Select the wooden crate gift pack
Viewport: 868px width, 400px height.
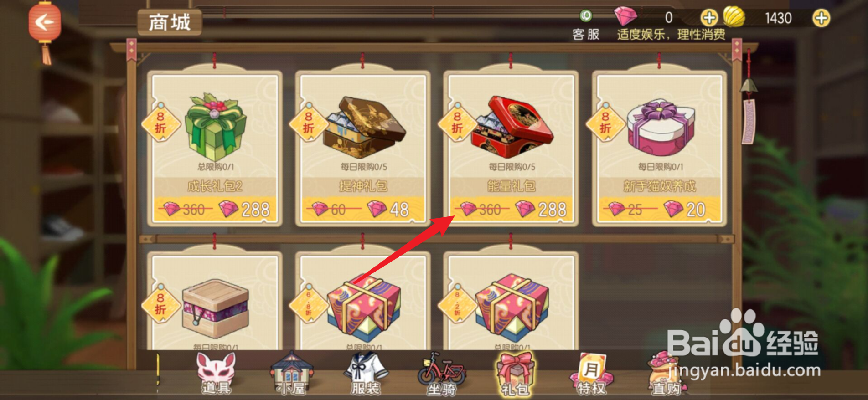215,308
